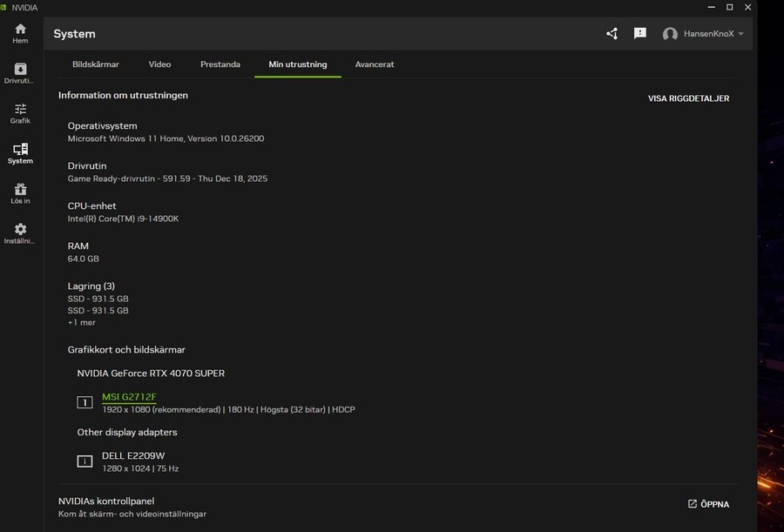Select the System sidebar icon
This screenshot has width=784, height=532.
pos(20,153)
